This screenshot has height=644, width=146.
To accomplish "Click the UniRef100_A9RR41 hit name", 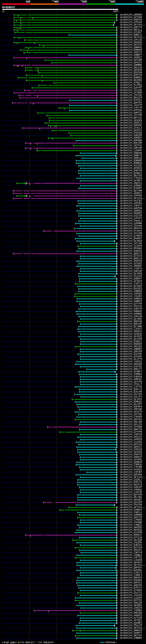I will (x=131, y=48).
